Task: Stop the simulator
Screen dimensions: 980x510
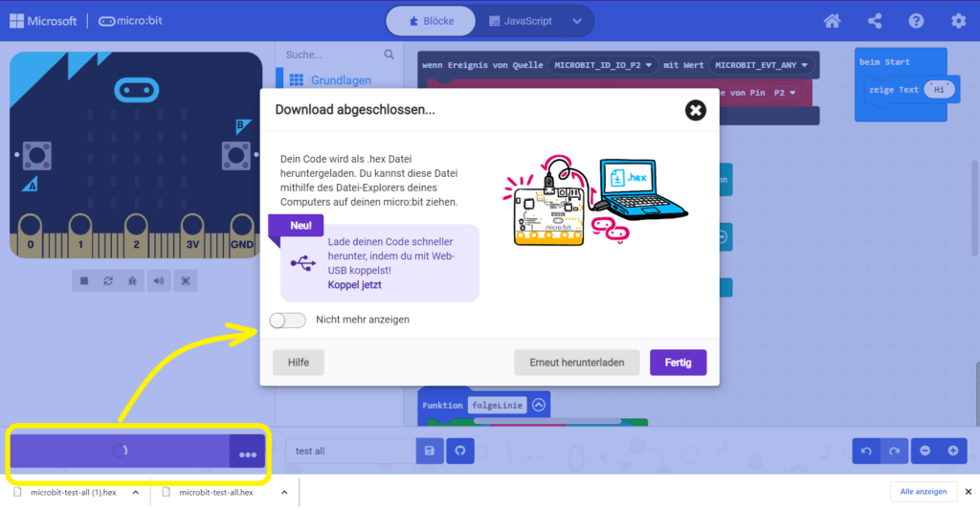Action: coord(84,281)
